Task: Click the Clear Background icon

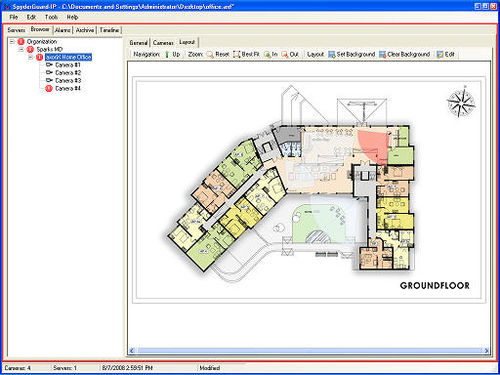Action: tap(383, 54)
